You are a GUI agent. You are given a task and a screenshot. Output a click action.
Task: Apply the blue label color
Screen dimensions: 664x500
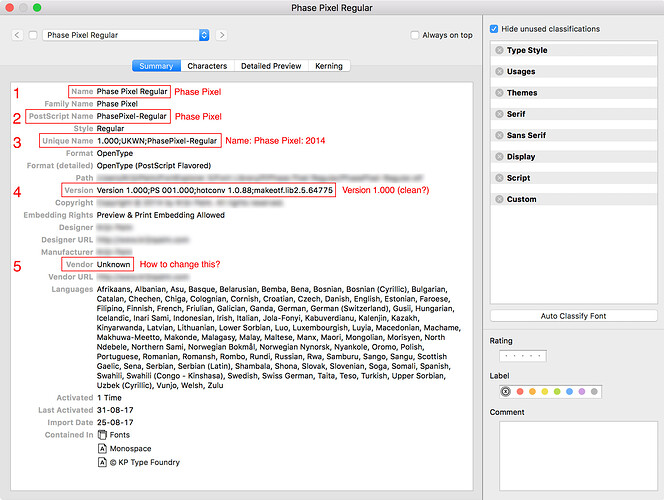tap(570, 392)
